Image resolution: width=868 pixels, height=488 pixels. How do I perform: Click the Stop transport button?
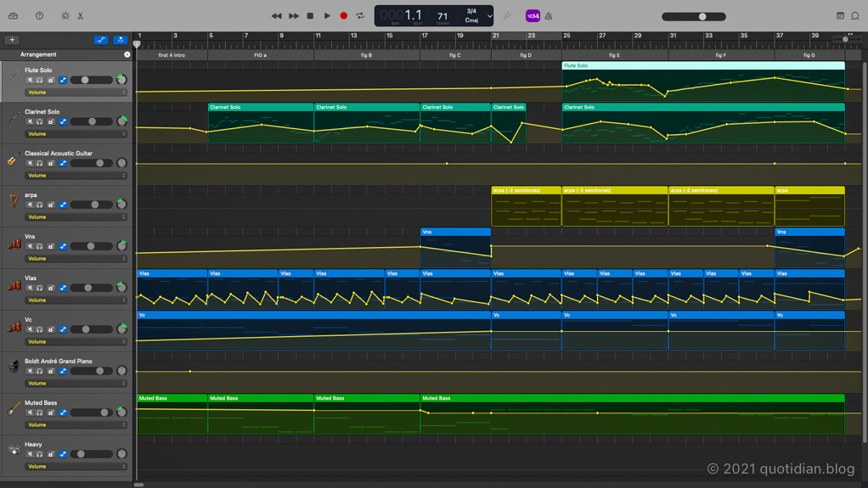[x=310, y=16]
